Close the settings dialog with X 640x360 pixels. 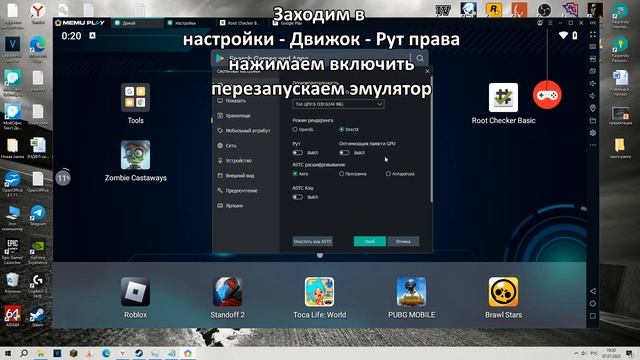427,71
